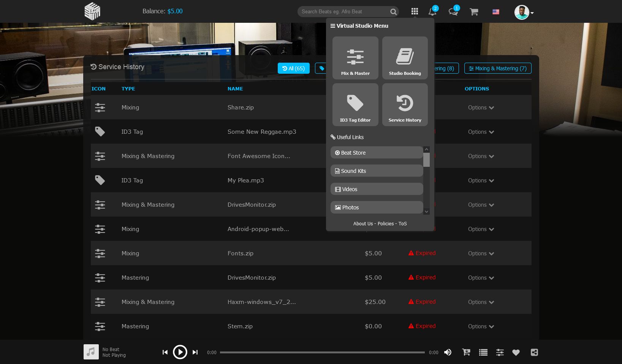
Task: Select the All (65) filter tab
Action: (x=293, y=68)
